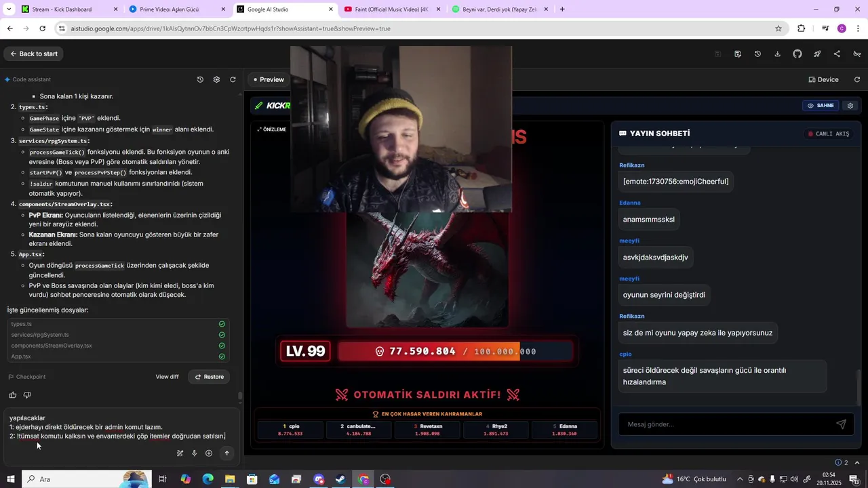Screen dimensions: 868x488
Task: Open File Explorer from taskbar
Action: click(x=230, y=479)
